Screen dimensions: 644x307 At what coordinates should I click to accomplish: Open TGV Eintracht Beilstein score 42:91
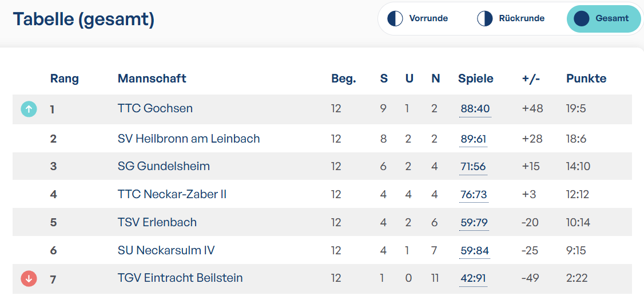(x=474, y=278)
